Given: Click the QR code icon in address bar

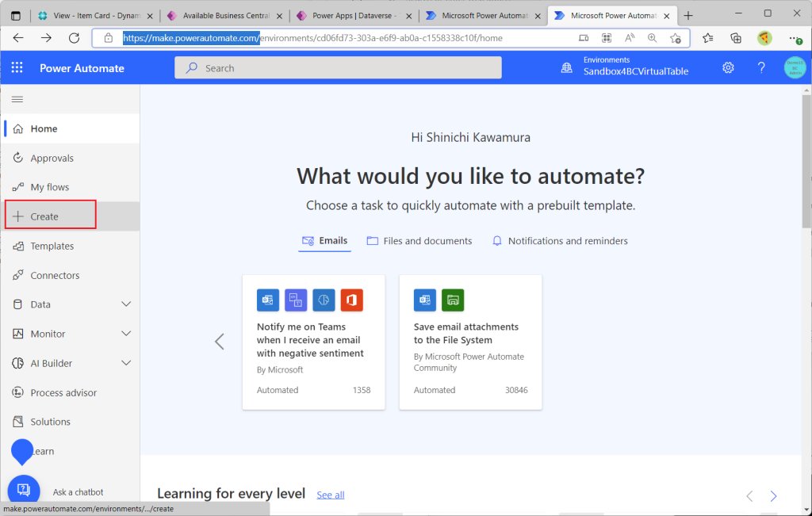Looking at the screenshot, I should tap(607, 38).
